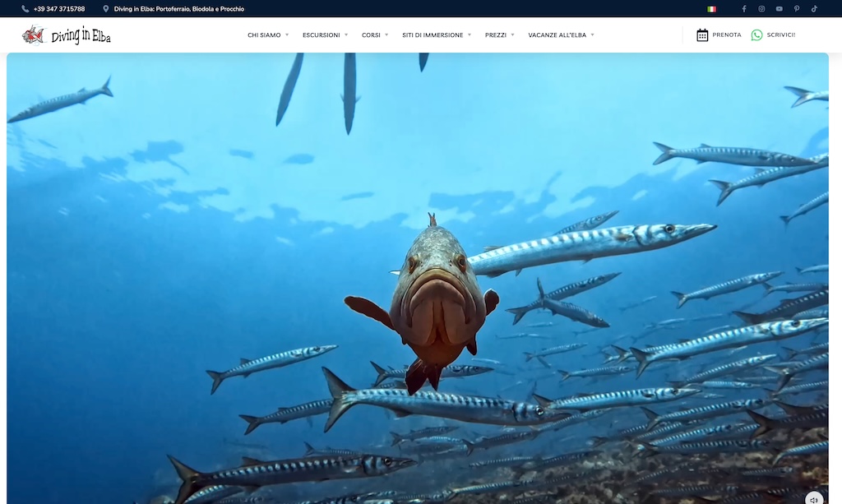Click the Italian flag language icon
Image resolution: width=842 pixels, height=504 pixels.
point(711,9)
